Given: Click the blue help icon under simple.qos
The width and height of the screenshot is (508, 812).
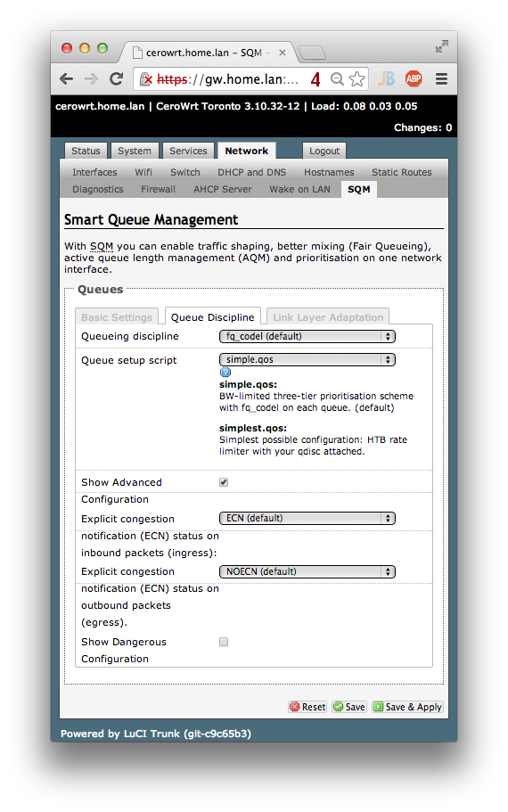Looking at the screenshot, I should [225, 373].
